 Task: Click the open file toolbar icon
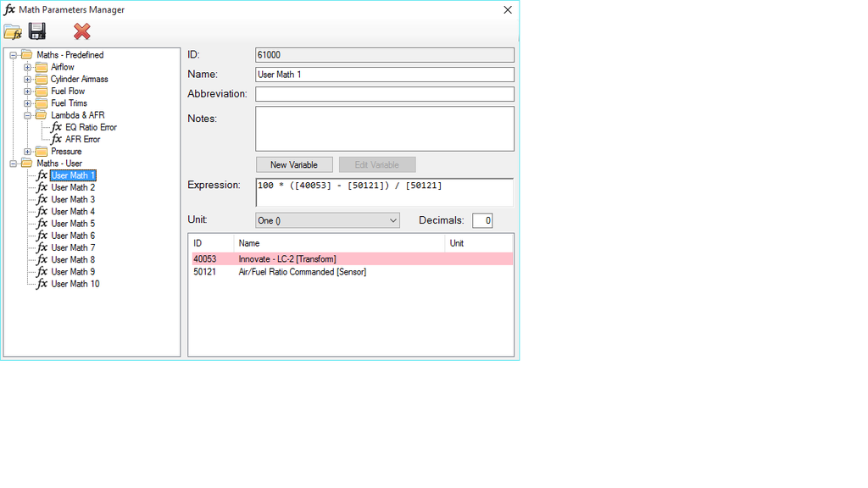click(14, 30)
